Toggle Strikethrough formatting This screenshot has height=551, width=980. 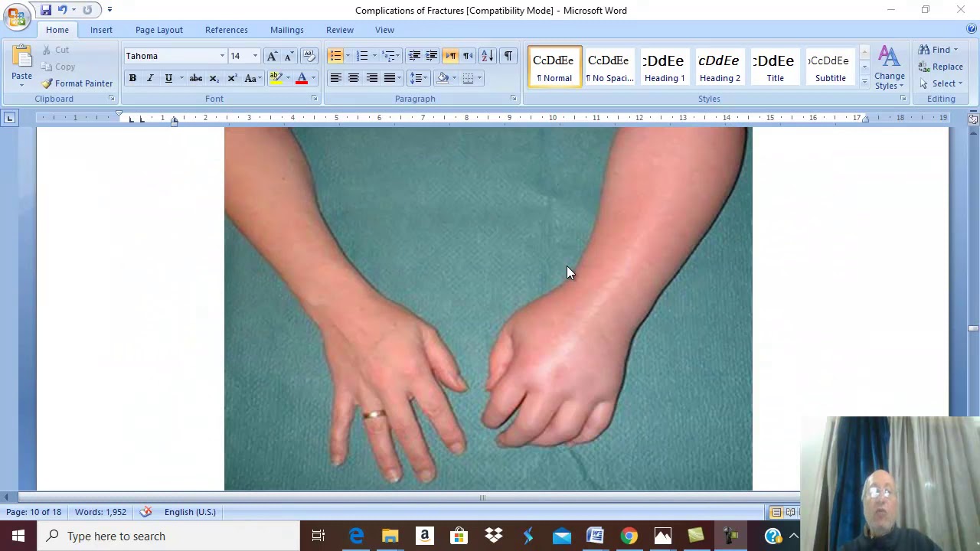click(196, 78)
